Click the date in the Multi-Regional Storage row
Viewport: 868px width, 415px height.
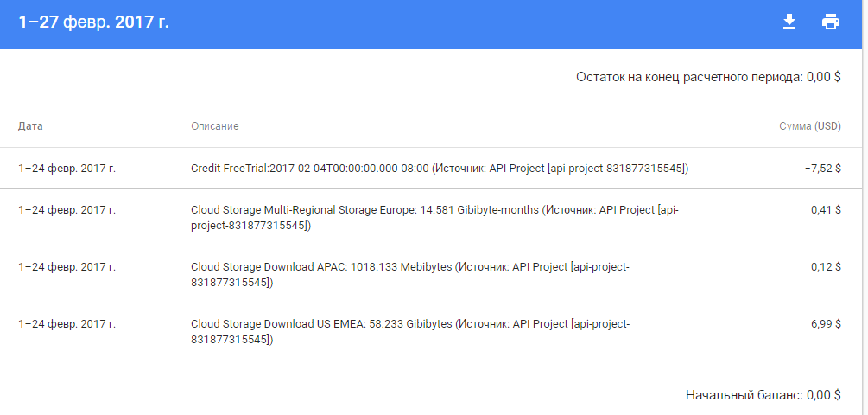[67, 209]
